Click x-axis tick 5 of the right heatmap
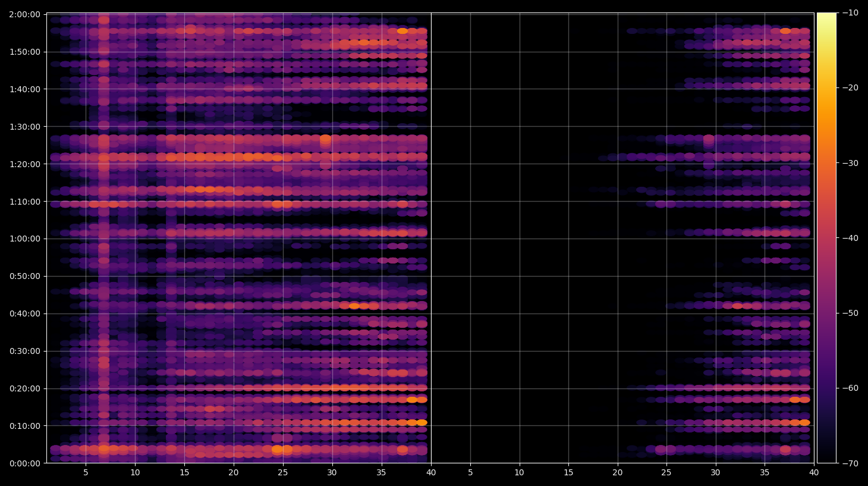 [470, 473]
